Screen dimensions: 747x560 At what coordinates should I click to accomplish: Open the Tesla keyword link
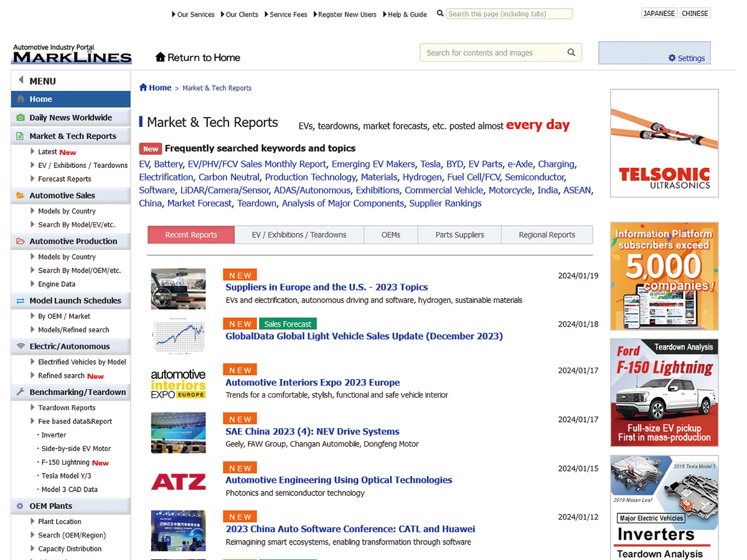coord(430,164)
